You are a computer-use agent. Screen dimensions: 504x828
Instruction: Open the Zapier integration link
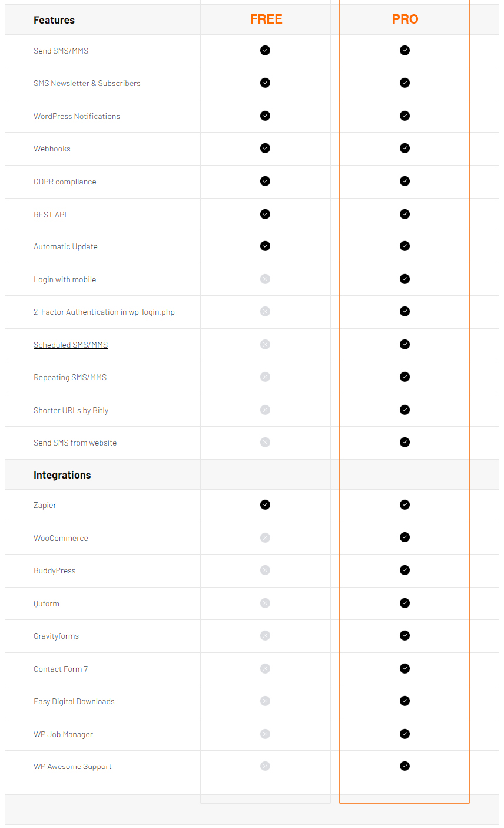(x=45, y=505)
